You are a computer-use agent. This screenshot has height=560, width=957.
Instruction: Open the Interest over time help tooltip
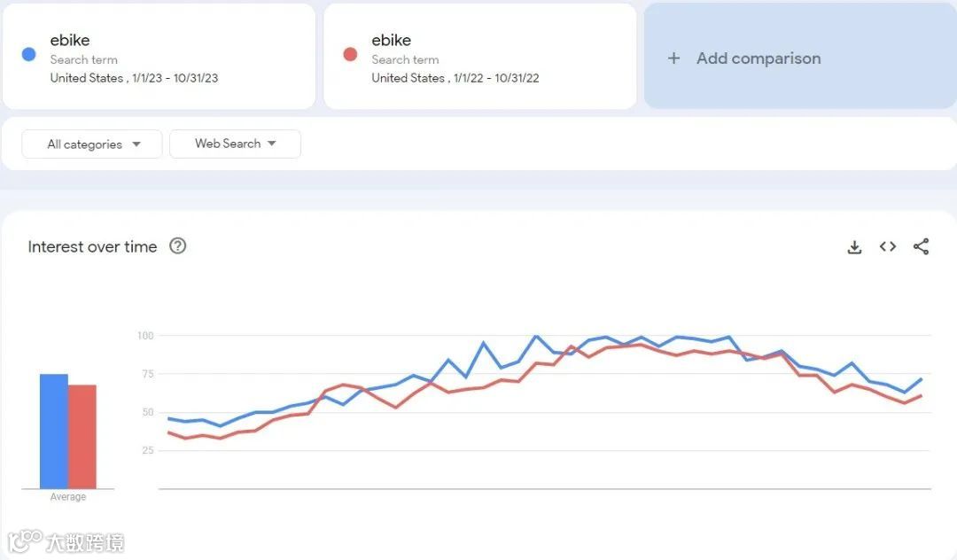pos(177,246)
